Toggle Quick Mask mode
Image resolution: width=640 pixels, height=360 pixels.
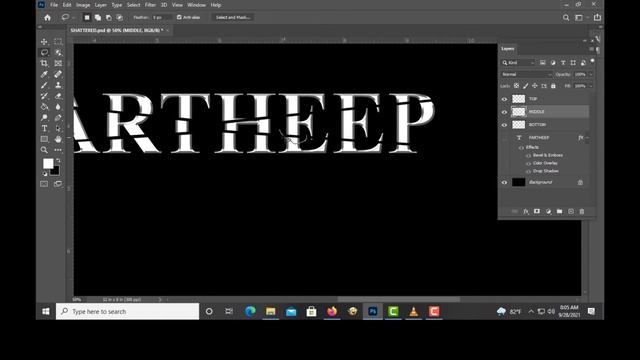tap(44, 184)
